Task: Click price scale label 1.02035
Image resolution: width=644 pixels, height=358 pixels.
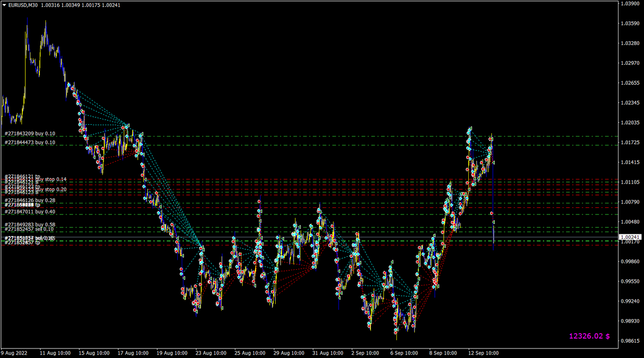Action: coord(629,123)
